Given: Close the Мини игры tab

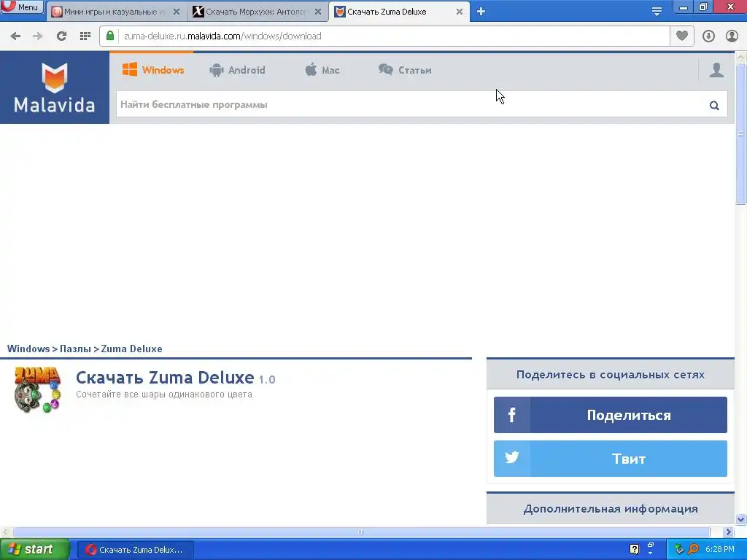Looking at the screenshot, I should pyautogui.click(x=177, y=12).
